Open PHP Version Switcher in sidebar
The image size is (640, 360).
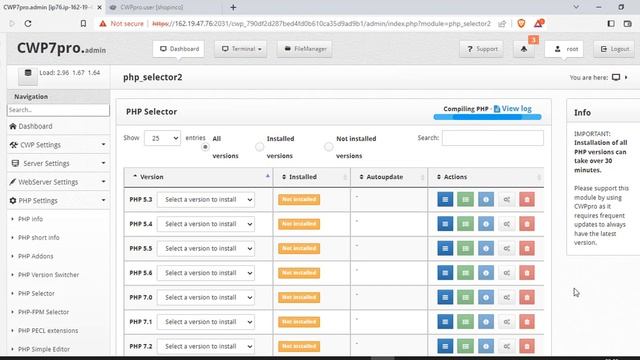(49, 275)
